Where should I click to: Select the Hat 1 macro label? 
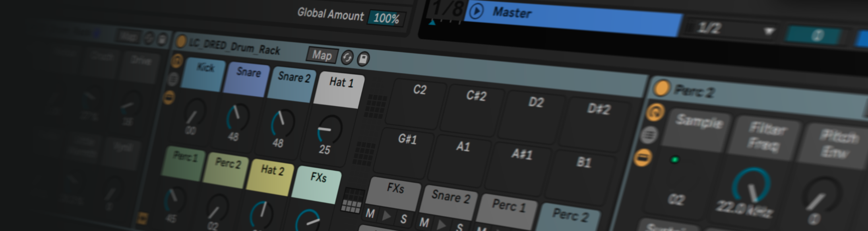[x=339, y=90]
